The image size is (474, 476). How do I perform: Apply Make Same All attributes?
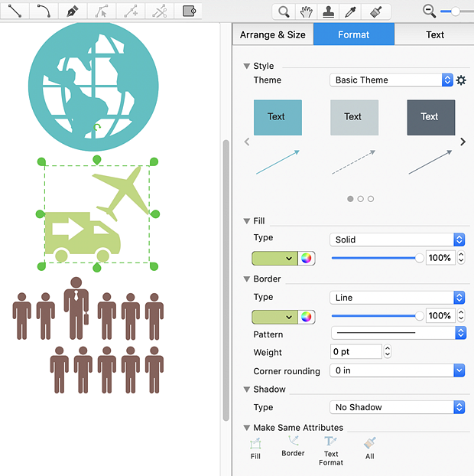(x=370, y=448)
